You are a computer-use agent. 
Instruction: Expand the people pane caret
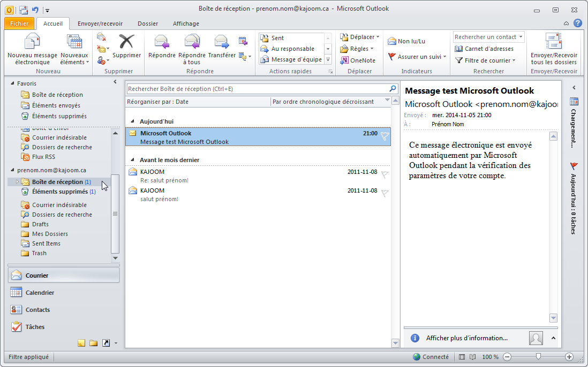pyautogui.click(x=553, y=338)
